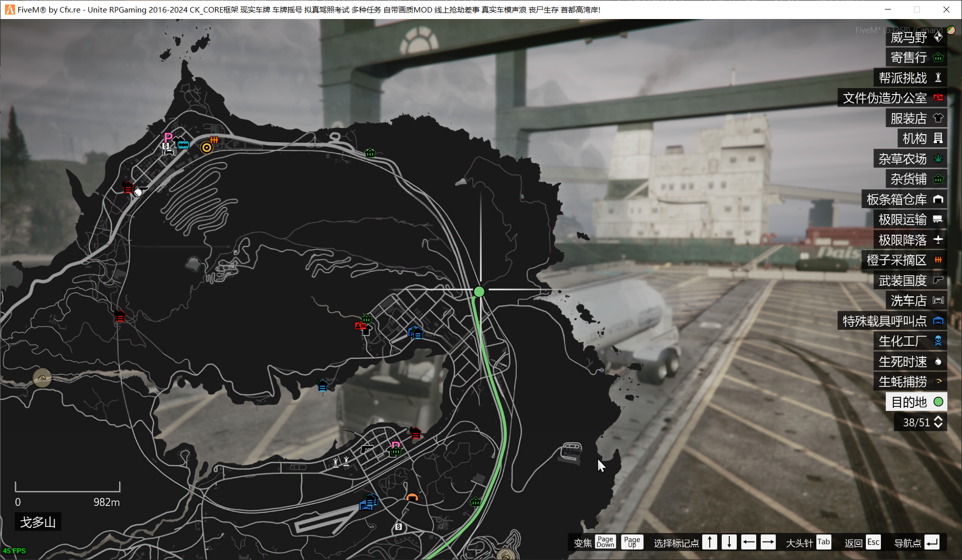
Task: Click the orange target blip near the northern town
Action: [206, 148]
